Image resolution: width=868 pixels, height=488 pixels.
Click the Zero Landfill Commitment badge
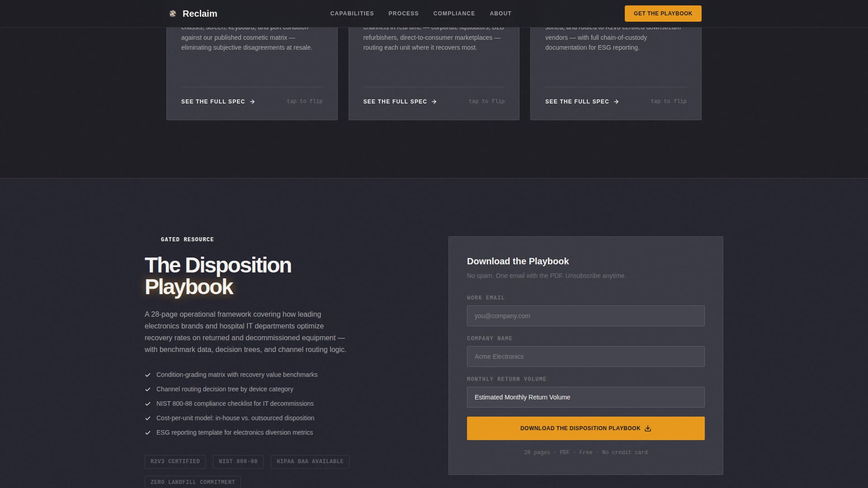(193, 482)
